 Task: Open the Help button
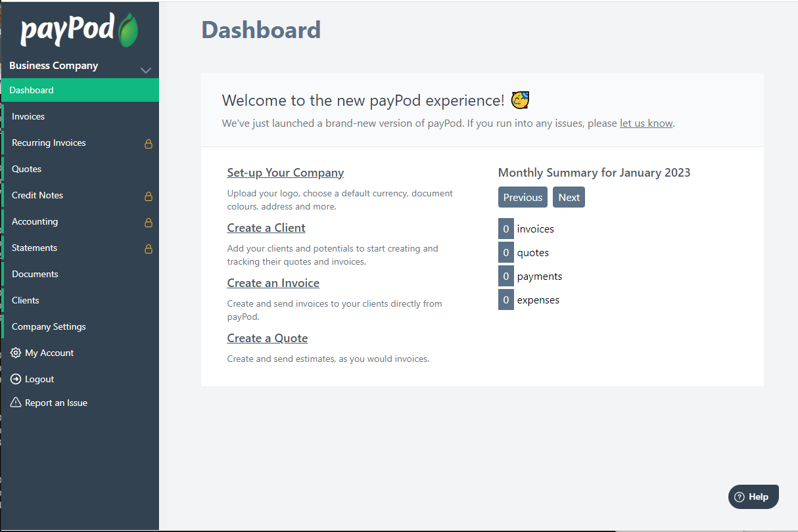click(x=753, y=497)
